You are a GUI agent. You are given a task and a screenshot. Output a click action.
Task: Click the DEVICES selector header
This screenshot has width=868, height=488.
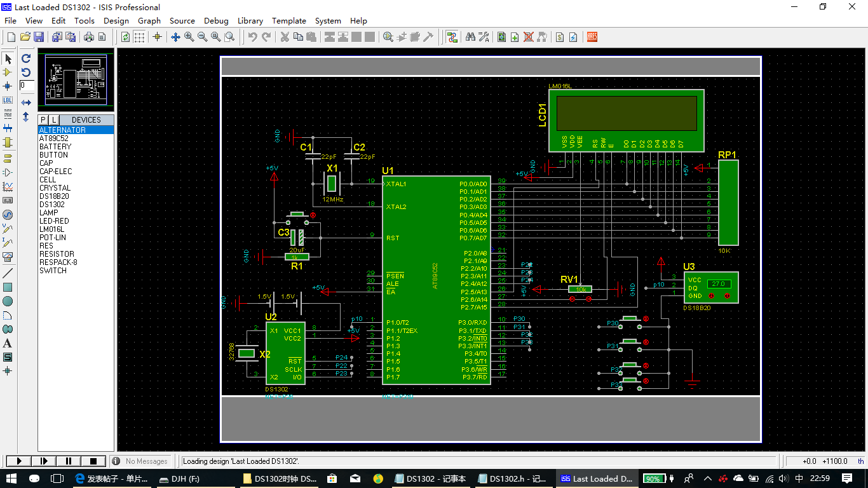(86, 119)
